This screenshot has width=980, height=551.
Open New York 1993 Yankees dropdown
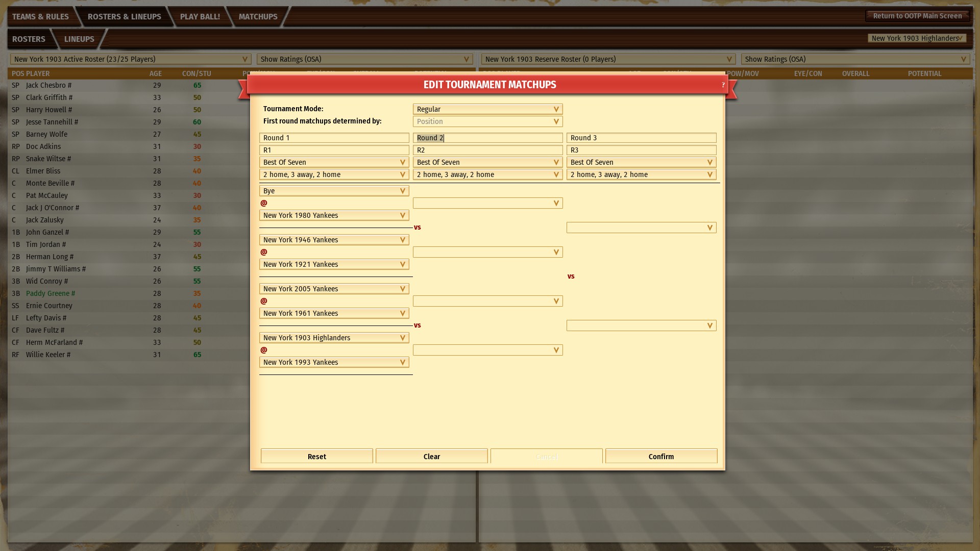click(334, 362)
